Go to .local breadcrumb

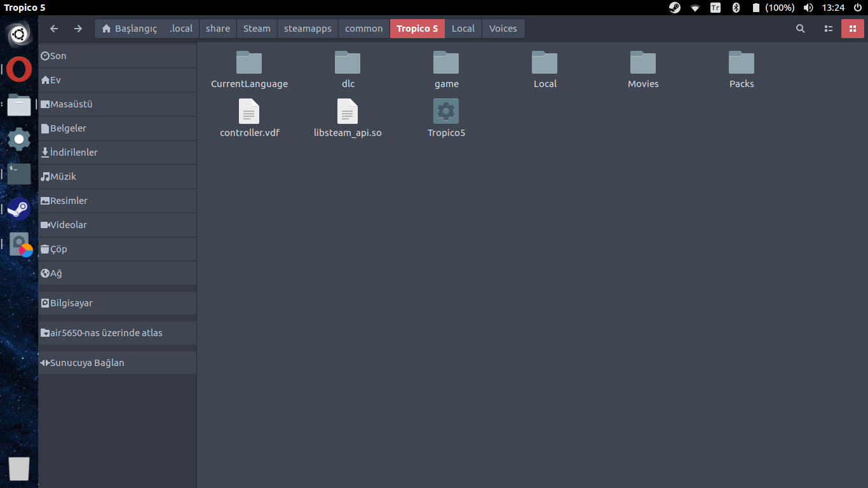pyautogui.click(x=181, y=29)
